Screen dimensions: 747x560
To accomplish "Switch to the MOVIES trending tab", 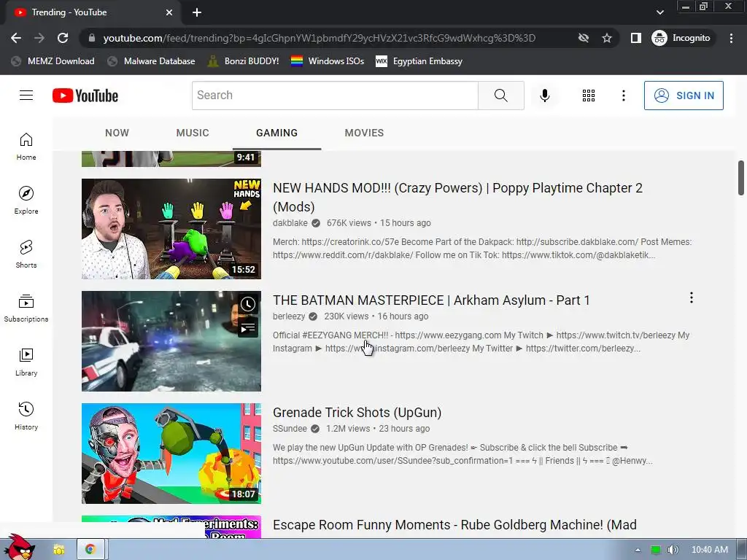I will (364, 133).
